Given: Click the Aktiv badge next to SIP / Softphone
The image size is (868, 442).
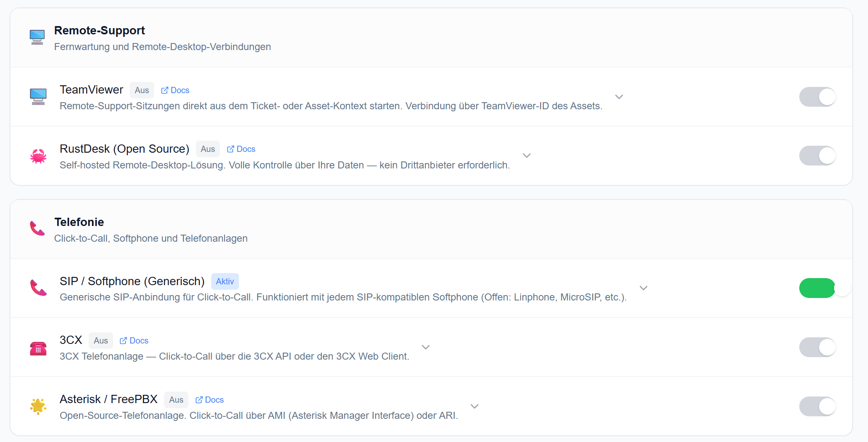Looking at the screenshot, I should pos(225,281).
